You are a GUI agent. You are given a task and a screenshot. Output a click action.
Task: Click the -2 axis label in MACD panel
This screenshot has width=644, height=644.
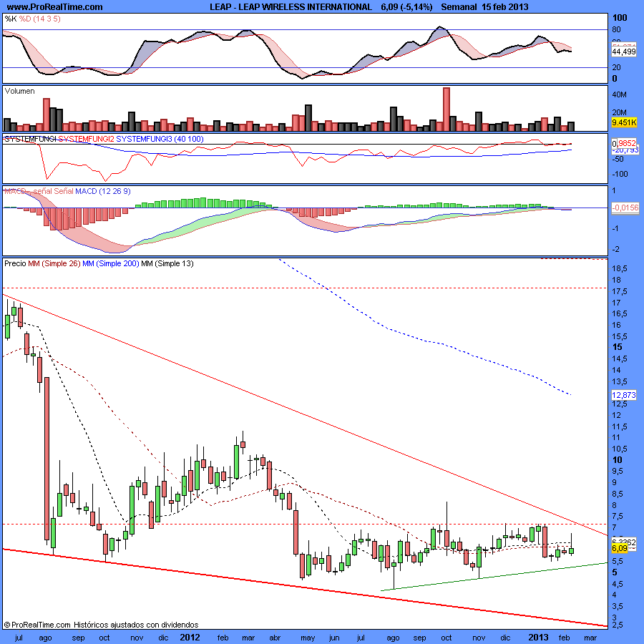(x=615, y=250)
